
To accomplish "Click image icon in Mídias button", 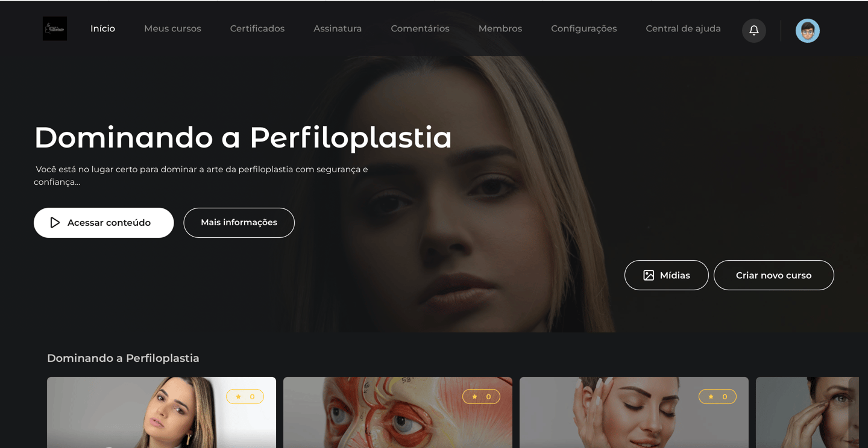I will (x=649, y=275).
